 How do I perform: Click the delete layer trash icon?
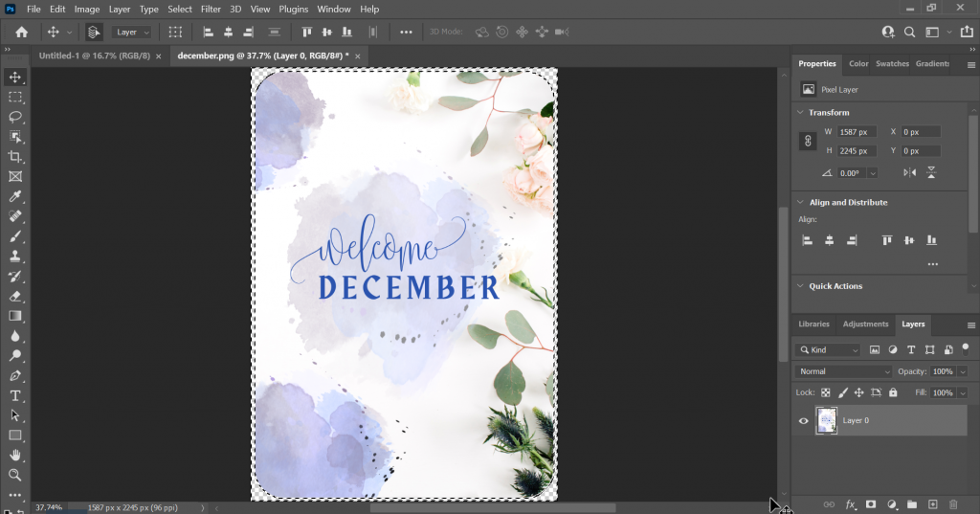coord(953,504)
